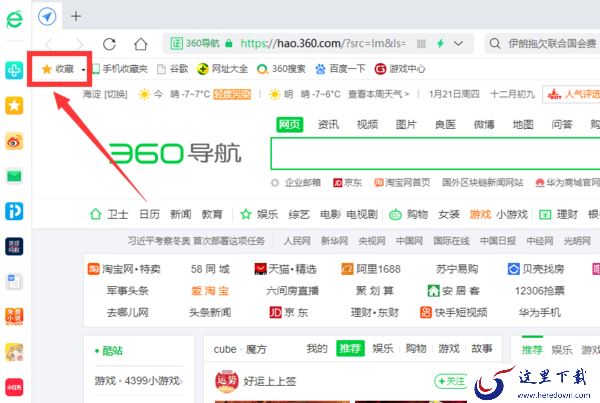Click the orange 游戏 category link
600x403 pixels.
point(480,214)
